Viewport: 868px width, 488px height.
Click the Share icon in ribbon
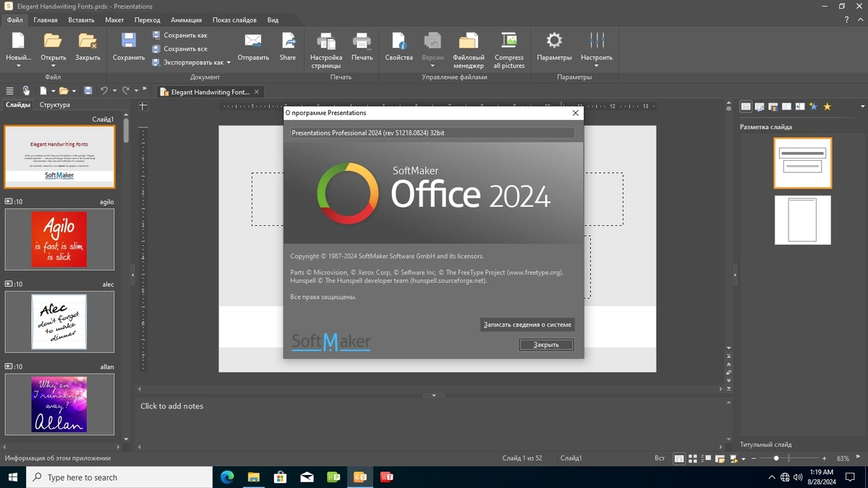(x=288, y=41)
